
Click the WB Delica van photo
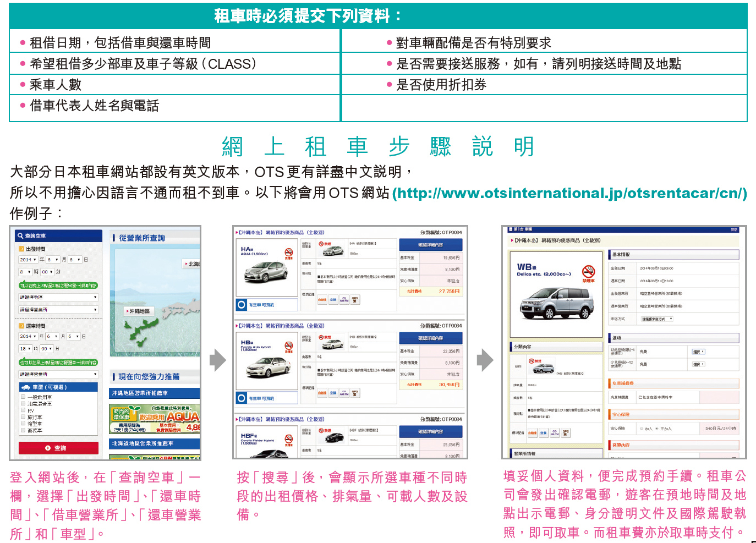[x=556, y=303]
